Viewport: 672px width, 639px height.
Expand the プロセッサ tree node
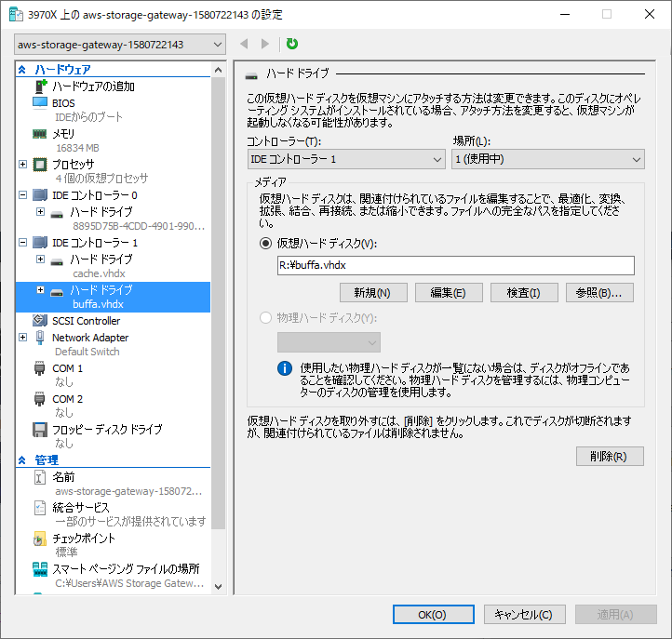coord(22,164)
